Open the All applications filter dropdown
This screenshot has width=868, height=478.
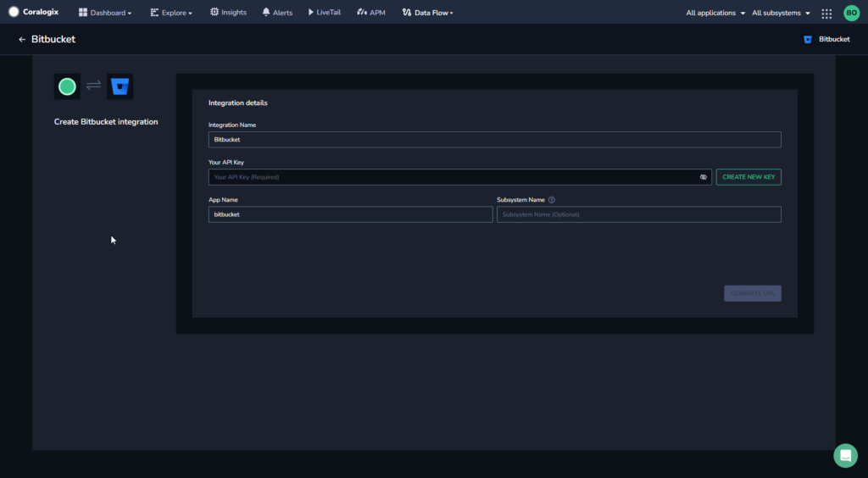pos(715,13)
